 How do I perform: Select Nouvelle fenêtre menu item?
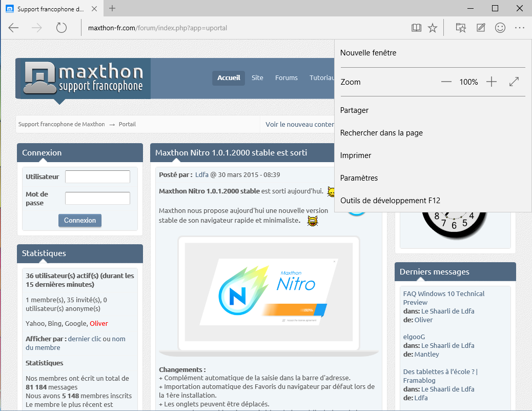pyautogui.click(x=433, y=53)
